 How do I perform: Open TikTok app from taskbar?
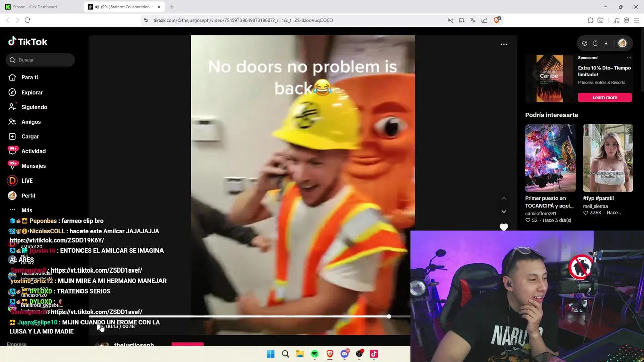point(374,354)
